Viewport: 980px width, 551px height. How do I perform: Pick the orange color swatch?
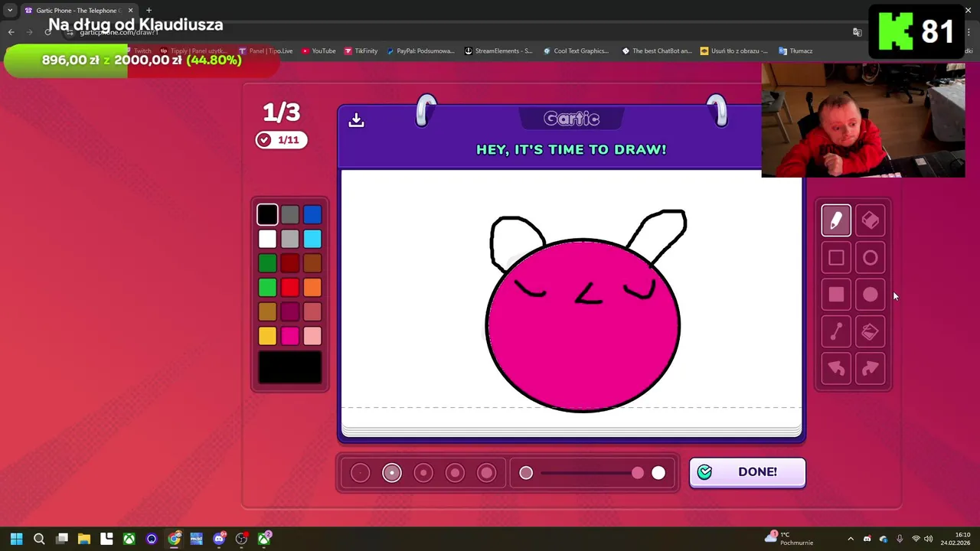pos(312,288)
